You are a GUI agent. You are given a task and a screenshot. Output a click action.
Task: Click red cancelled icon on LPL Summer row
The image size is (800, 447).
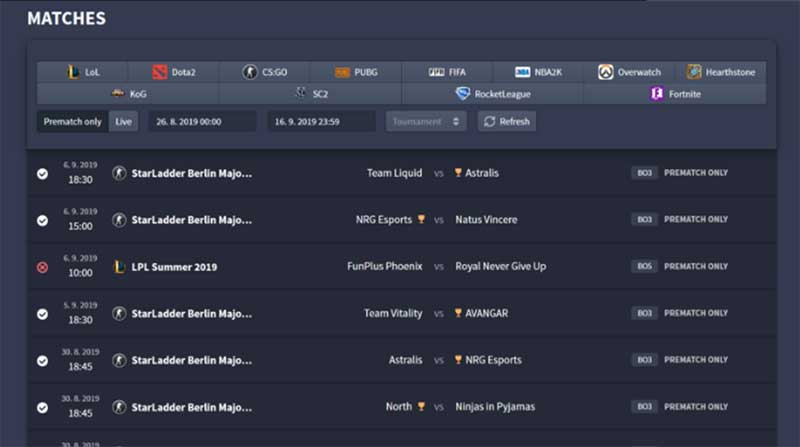coord(42,267)
